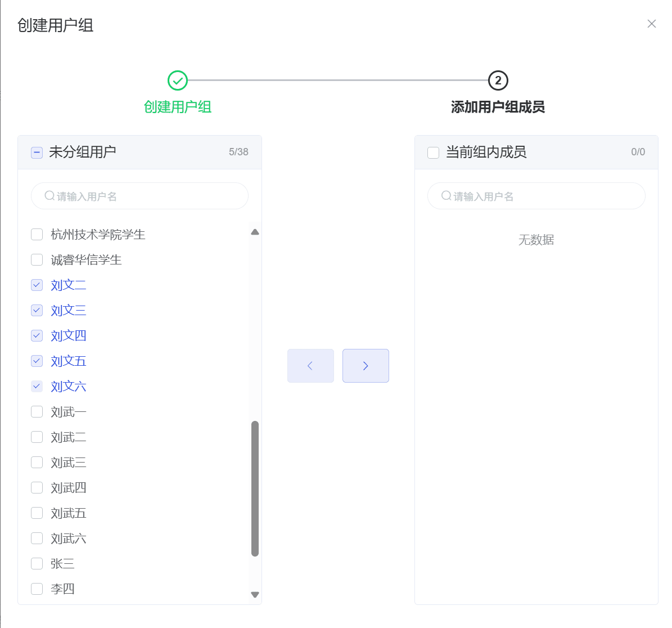Click search icon in 当前组内成员 panel

[446, 196]
